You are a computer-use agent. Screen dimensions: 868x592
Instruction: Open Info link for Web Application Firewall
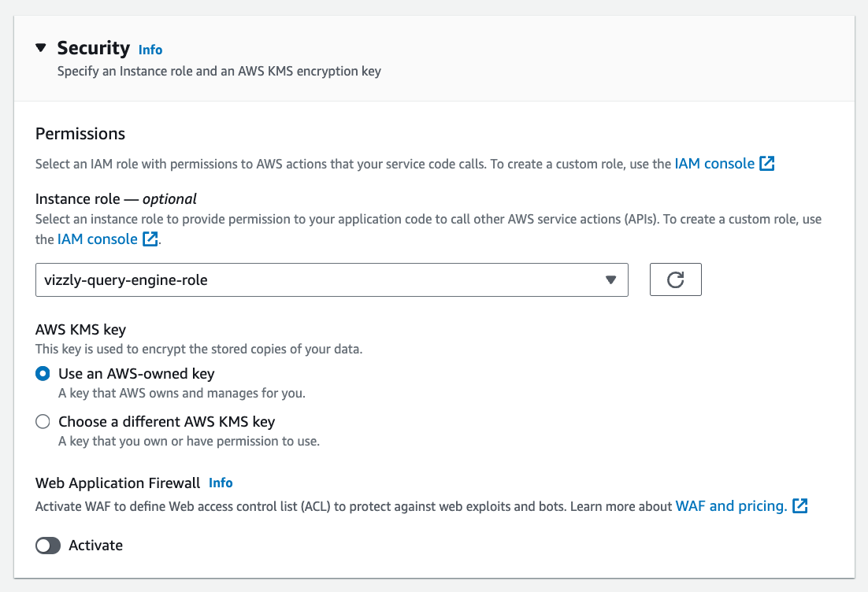click(x=221, y=483)
